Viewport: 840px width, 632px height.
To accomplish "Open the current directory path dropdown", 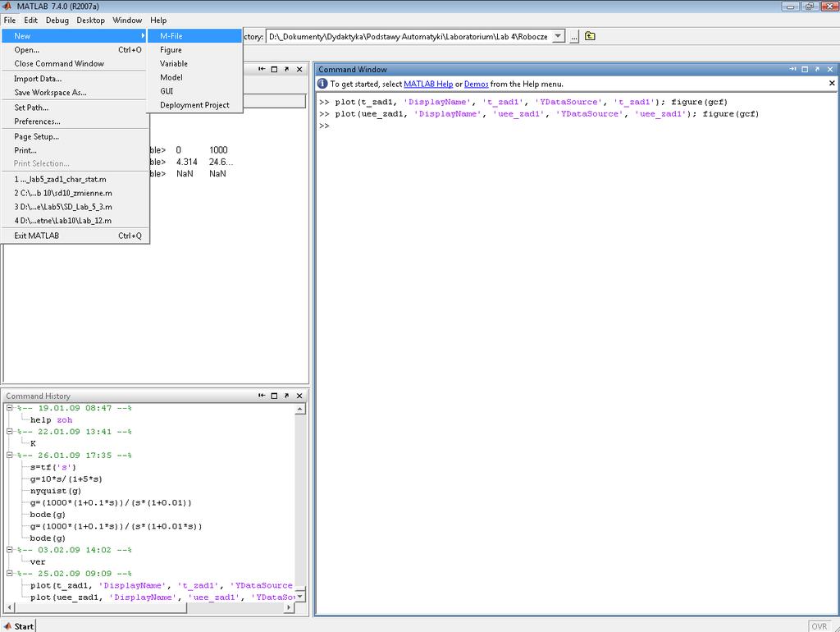I will (558, 36).
